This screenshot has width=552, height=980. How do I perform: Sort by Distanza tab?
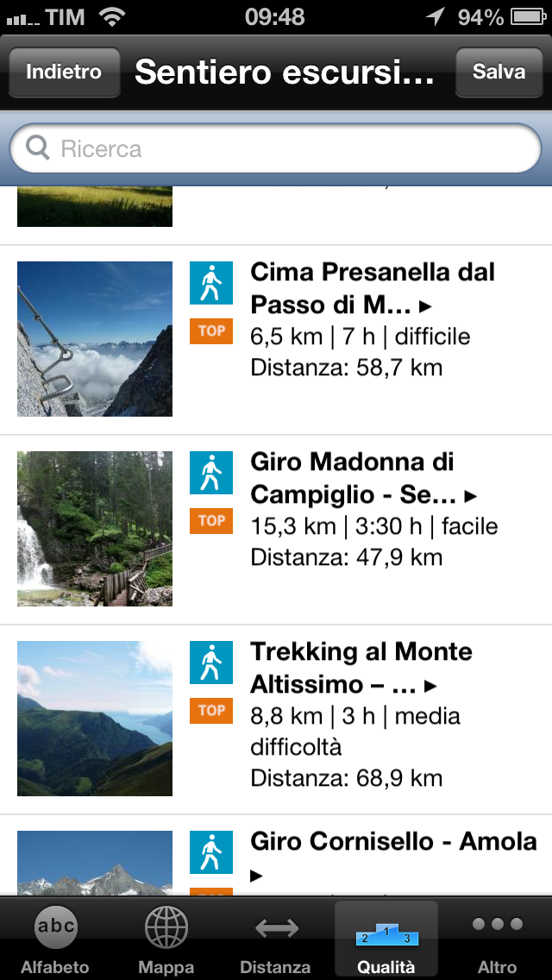coord(276,939)
